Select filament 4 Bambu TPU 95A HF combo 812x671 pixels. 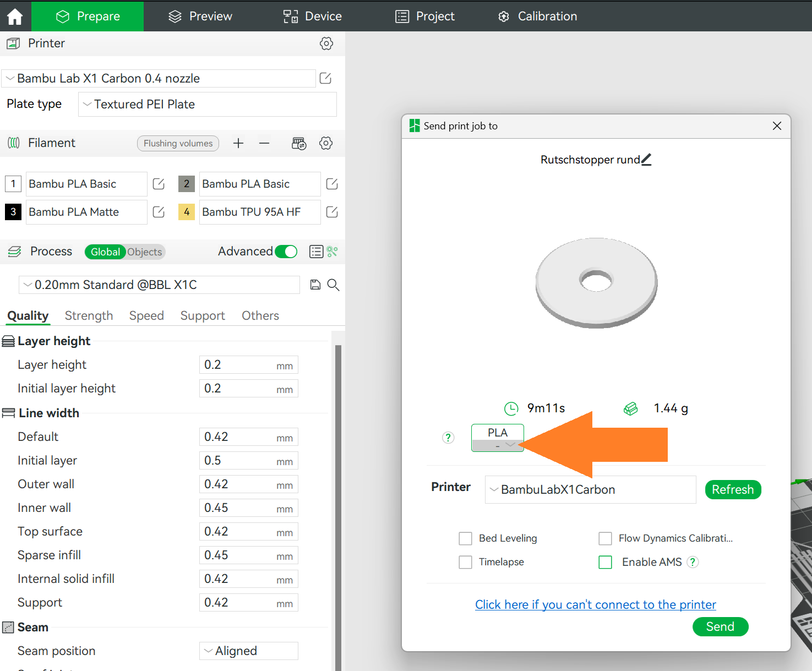pyautogui.click(x=260, y=212)
